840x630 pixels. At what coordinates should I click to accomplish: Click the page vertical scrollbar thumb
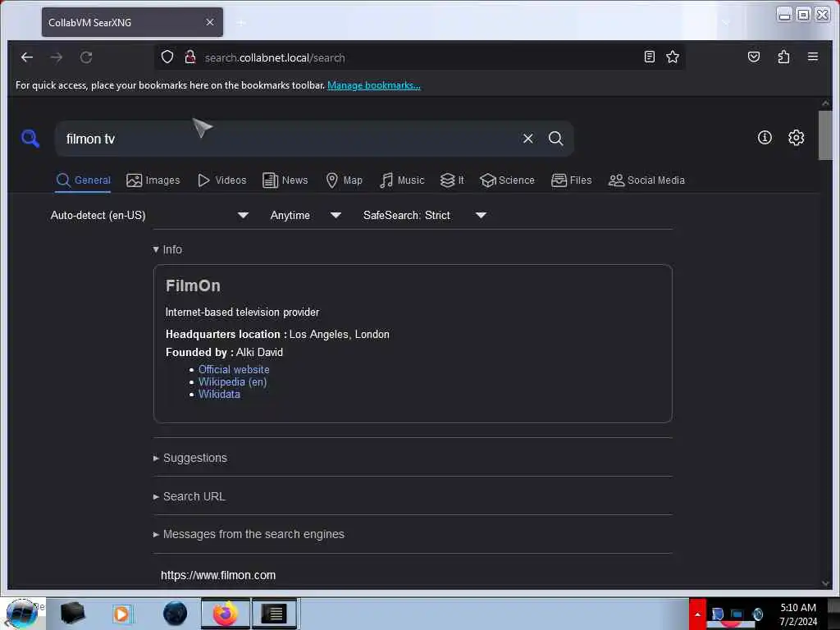(x=825, y=135)
